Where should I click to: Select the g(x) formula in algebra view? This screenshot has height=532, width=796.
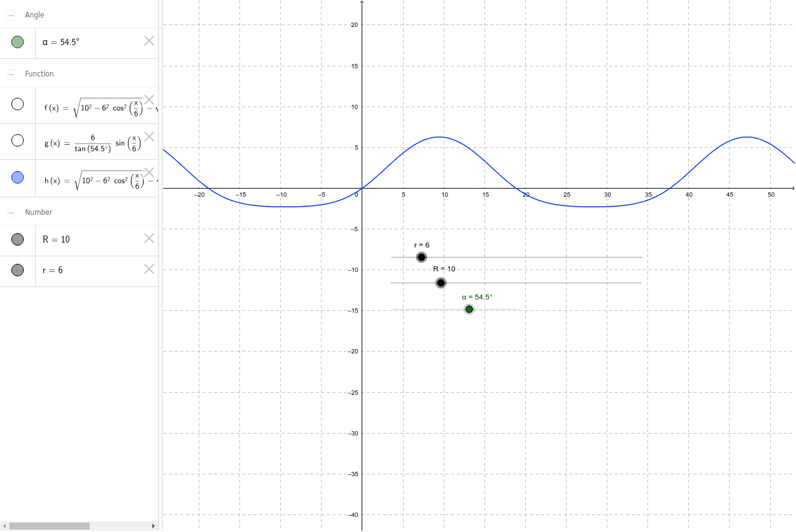coord(93,143)
